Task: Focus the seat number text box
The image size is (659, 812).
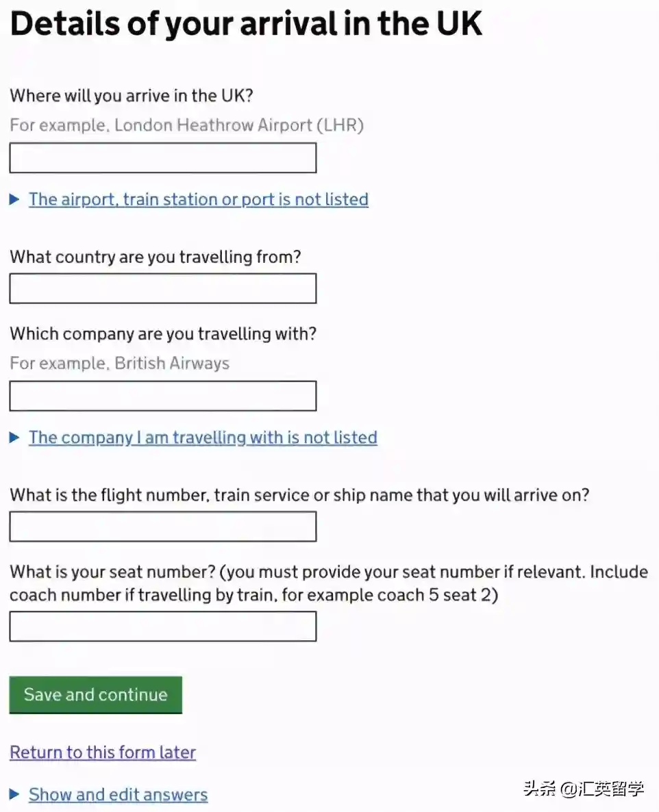Action: (163, 626)
